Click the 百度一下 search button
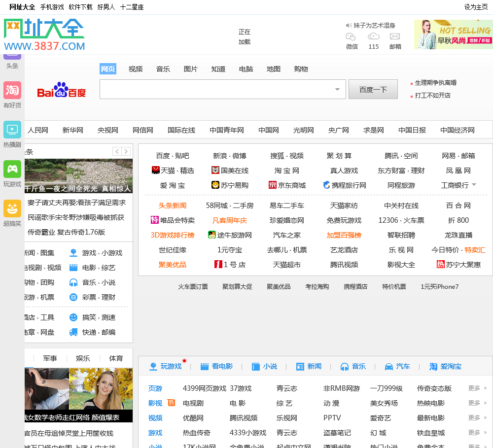 (373, 89)
